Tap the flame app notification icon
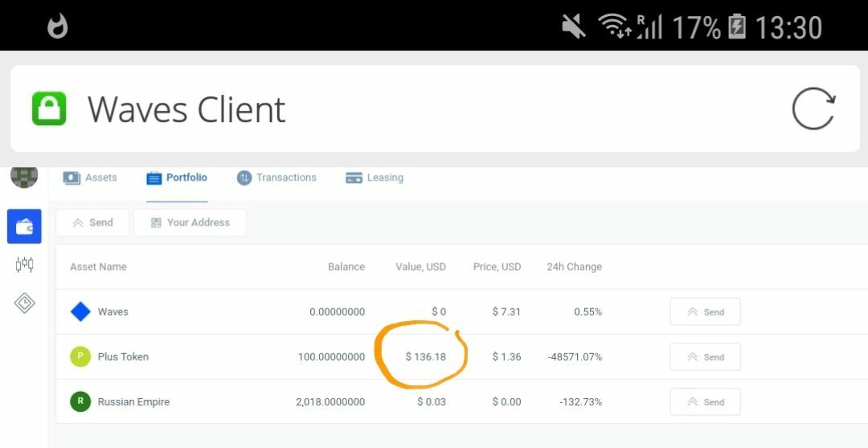Viewport: 868px width, 448px height. pos(58,26)
